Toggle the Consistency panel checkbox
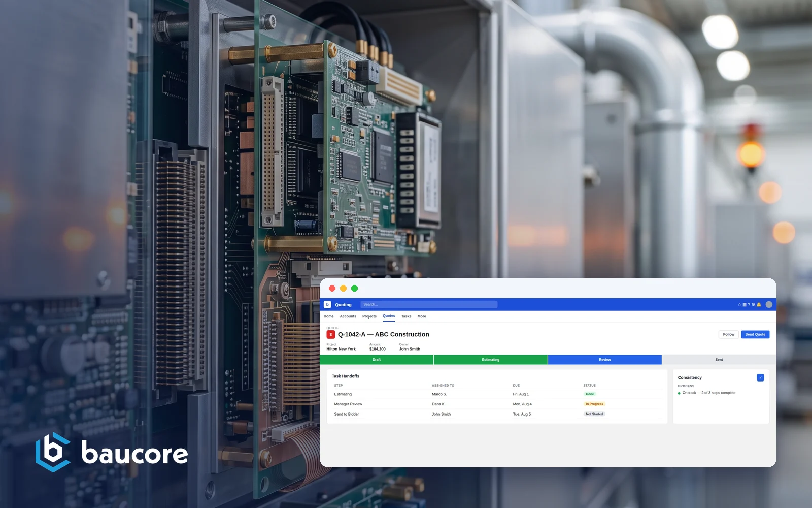The width and height of the screenshot is (812, 508). (x=760, y=377)
